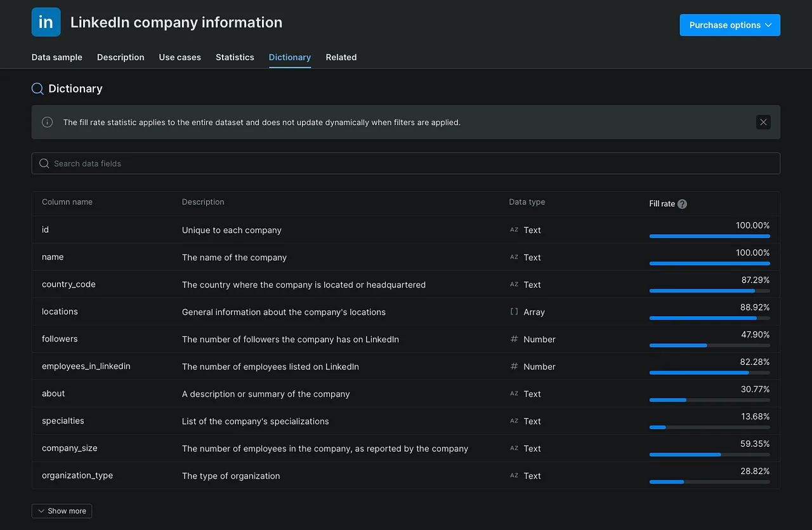Open the Related tab
This screenshot has height=530, width=812.
click(341, 57)
